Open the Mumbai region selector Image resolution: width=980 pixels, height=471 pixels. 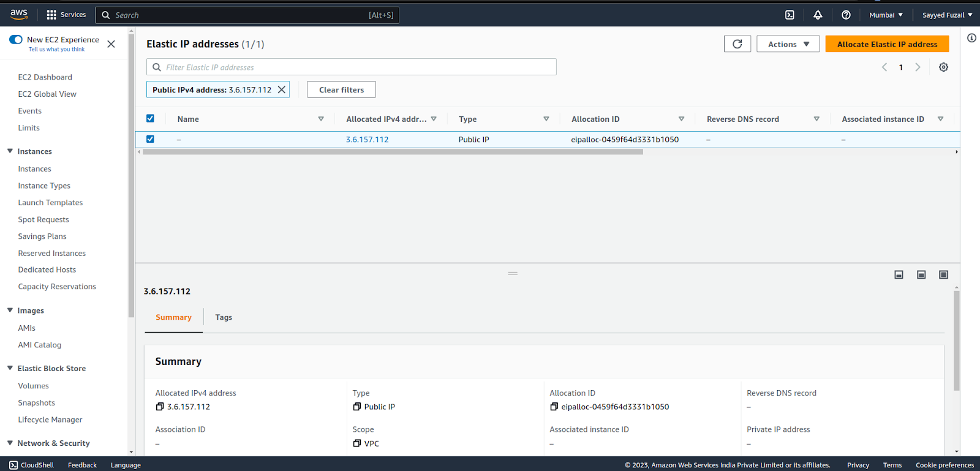(886, 15)
